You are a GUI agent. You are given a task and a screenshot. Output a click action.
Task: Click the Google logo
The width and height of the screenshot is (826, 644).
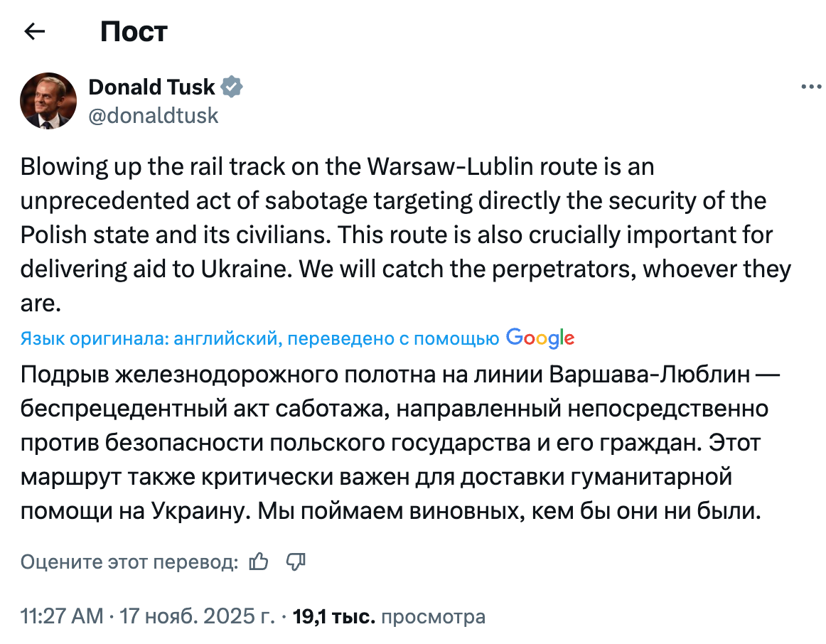540,338
